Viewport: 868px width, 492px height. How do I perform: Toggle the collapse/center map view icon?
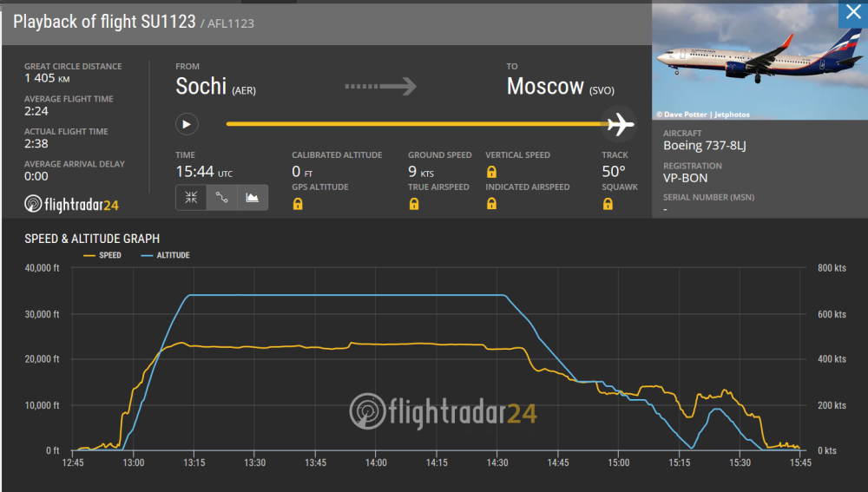191,198
